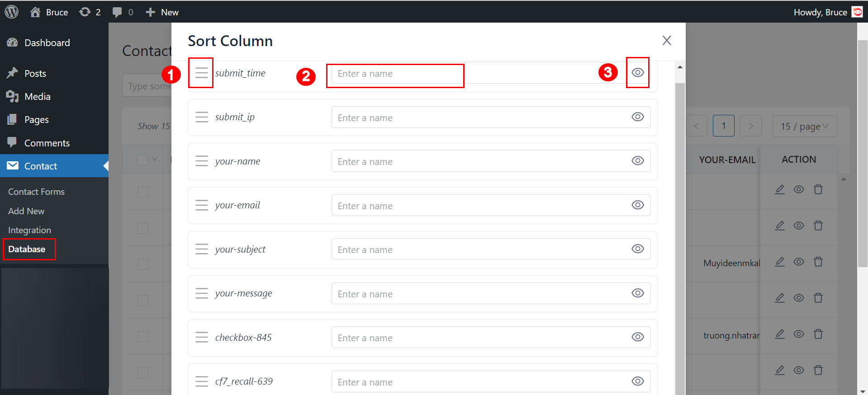Open the 15 / page dropdown
Viewport: 868px width, 395px height.
(804, 126)
